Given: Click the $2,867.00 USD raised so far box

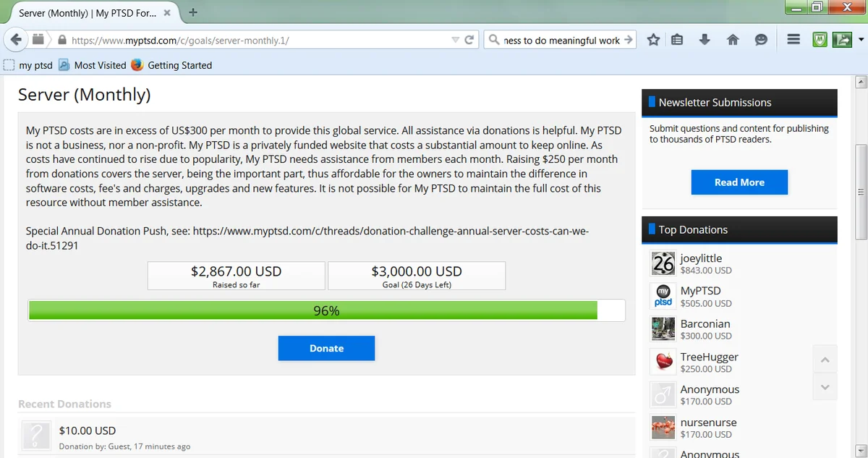Looking at the screenshot, I should tap(236, 276).
